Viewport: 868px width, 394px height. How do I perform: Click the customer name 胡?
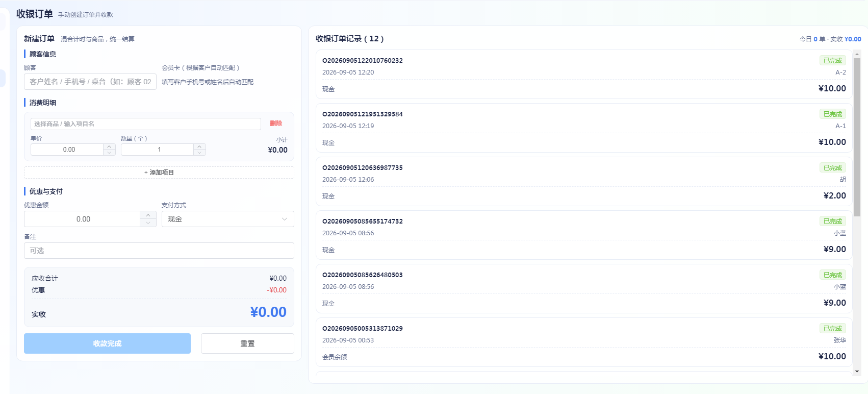pyautogui.click(x=843, y=180)
